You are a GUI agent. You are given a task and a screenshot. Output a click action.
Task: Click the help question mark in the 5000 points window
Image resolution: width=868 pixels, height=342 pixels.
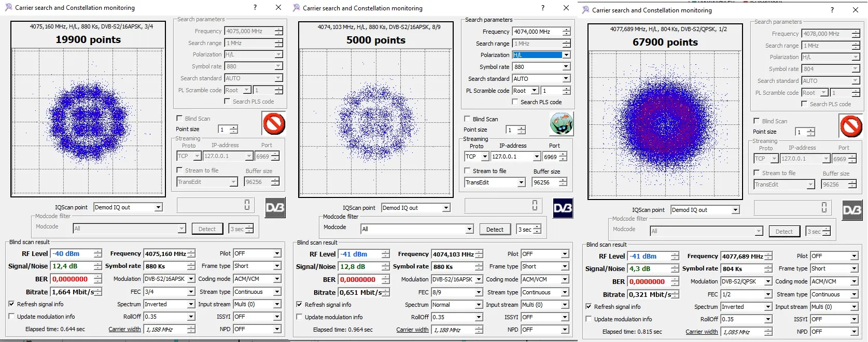(x=542, y=8)
